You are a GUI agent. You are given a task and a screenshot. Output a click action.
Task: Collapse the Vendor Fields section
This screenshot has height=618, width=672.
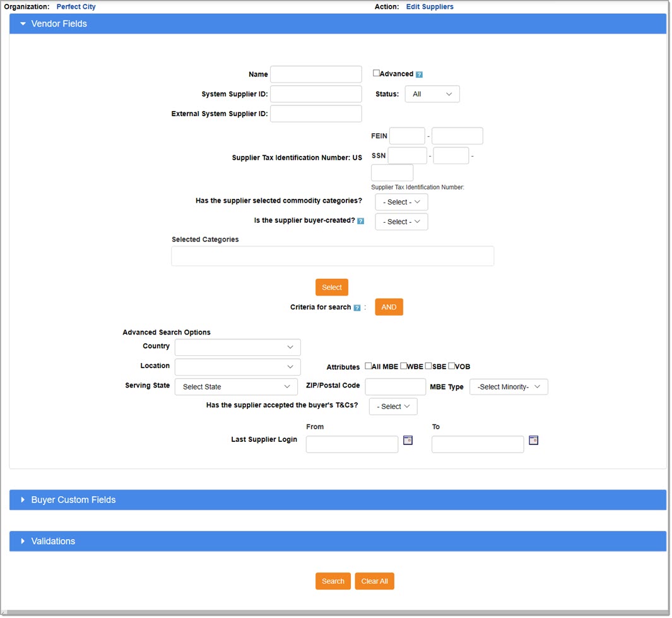[x=61, y=23]
